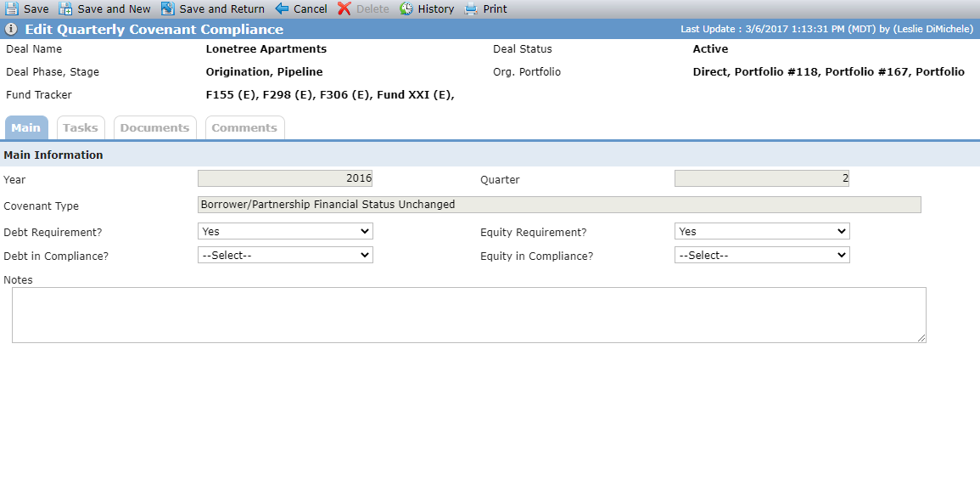Viewport: 980px width, 479px height.
Task: Click the Equity Requirement? label
Action: click(x=534, y=233)
